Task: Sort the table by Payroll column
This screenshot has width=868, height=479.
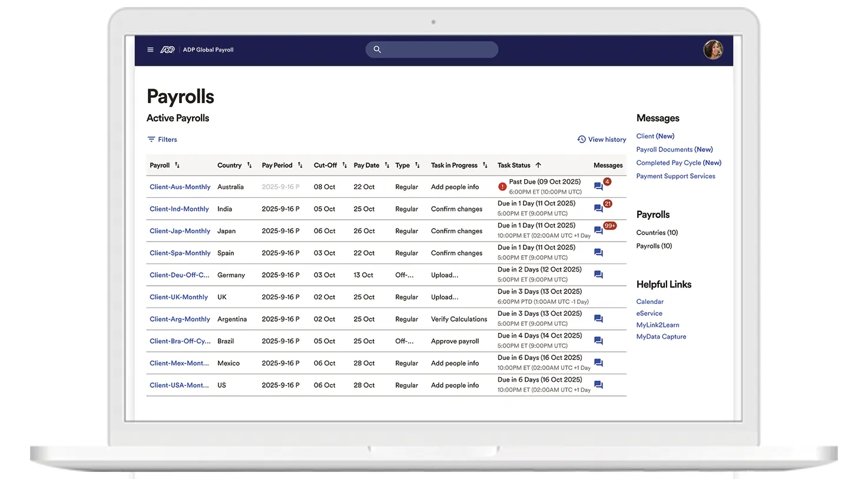Action: 177,166
